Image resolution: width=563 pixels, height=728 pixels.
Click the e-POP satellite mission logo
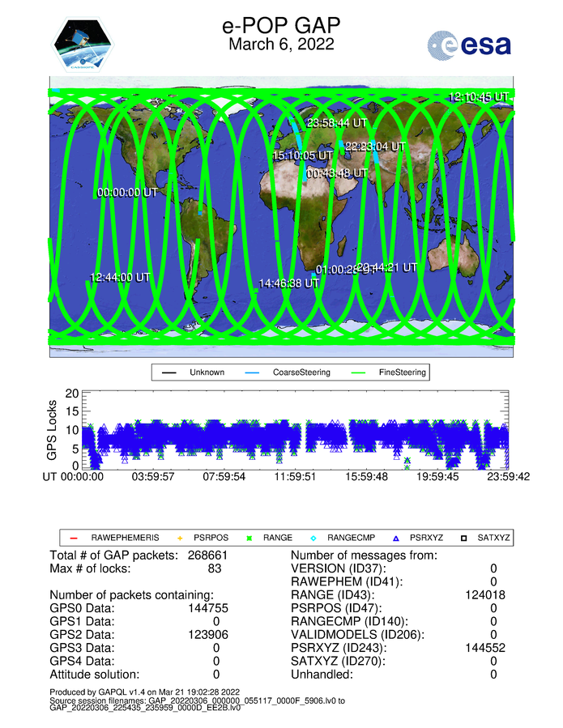(83, 45)
